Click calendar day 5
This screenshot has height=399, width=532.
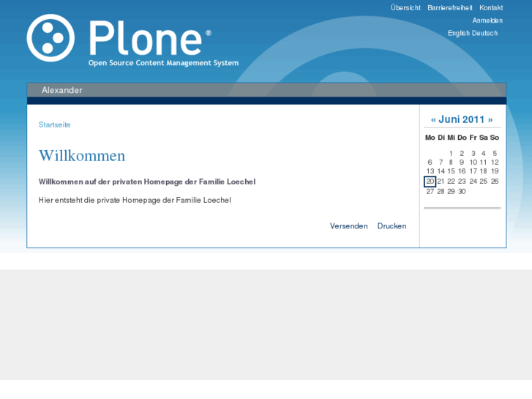(495, 154)
